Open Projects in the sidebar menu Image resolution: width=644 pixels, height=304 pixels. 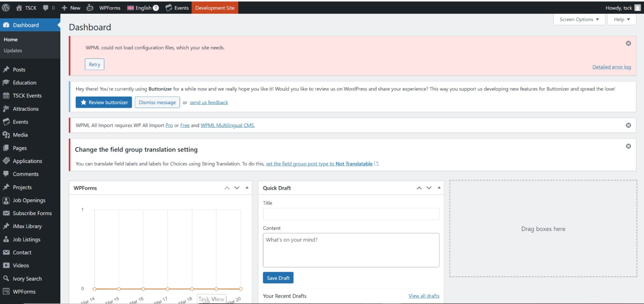click(x=22, y=187)
